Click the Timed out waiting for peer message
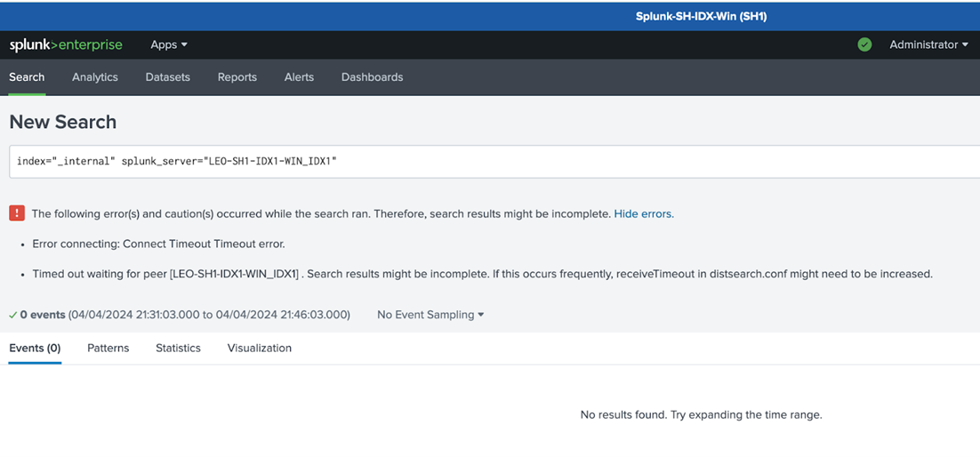 483,274
